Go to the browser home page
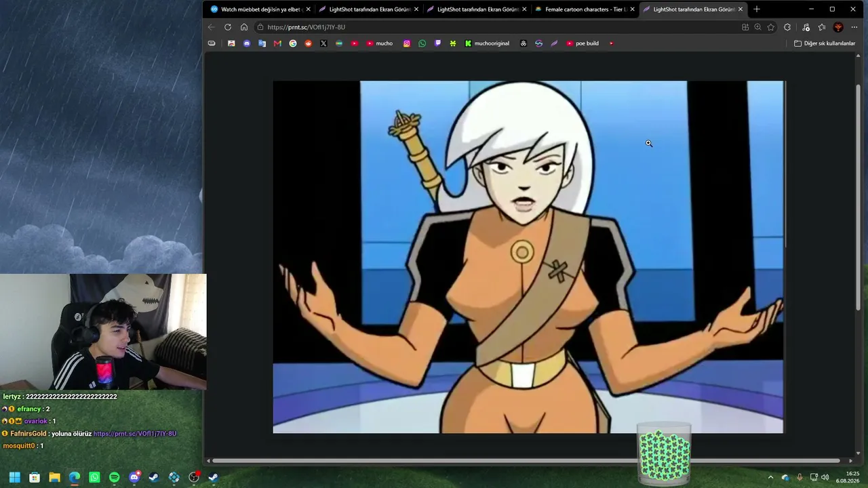 244,27
